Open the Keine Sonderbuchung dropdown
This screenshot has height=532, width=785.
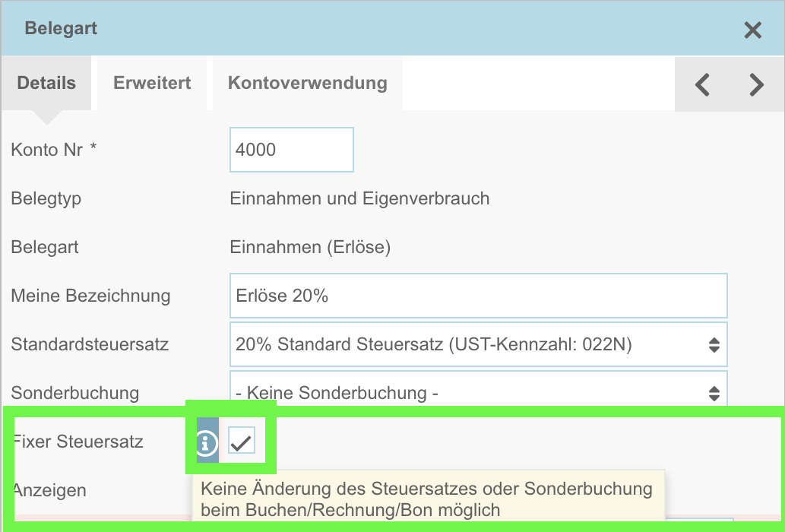[x=478, y=389]
